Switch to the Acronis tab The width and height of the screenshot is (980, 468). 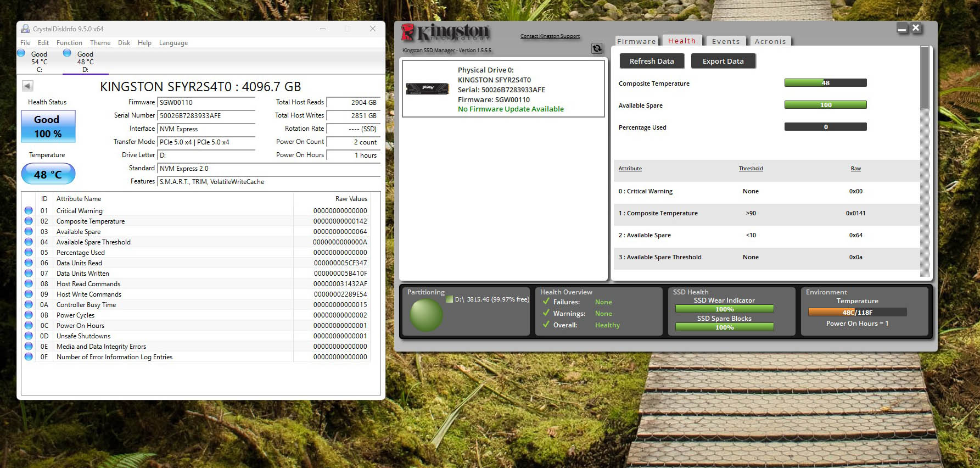point(770,41)
